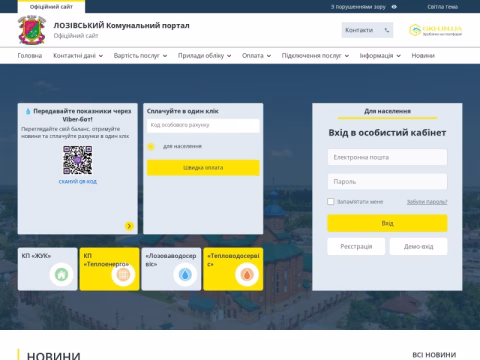Select the 'Офіційний сайт' top tab
Screen dimensions: 480x360
[51, 7]
